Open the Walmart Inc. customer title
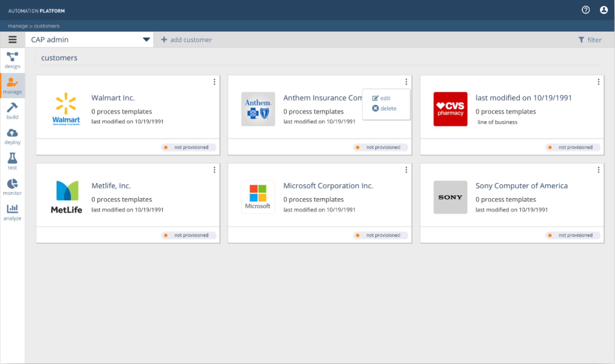The width and height of the screenshot is (615, 364). coord(113,98)
